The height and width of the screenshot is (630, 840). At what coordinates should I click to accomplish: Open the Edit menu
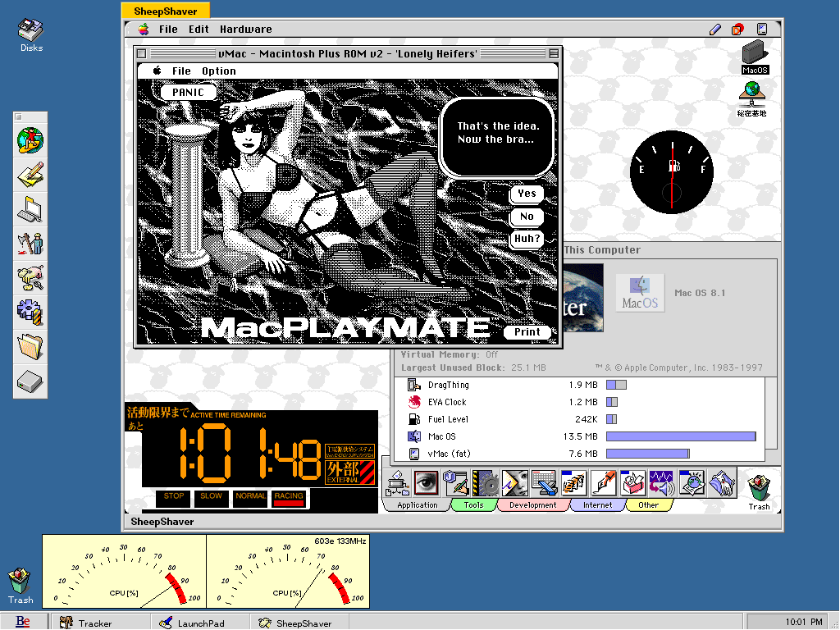(199, 30)
